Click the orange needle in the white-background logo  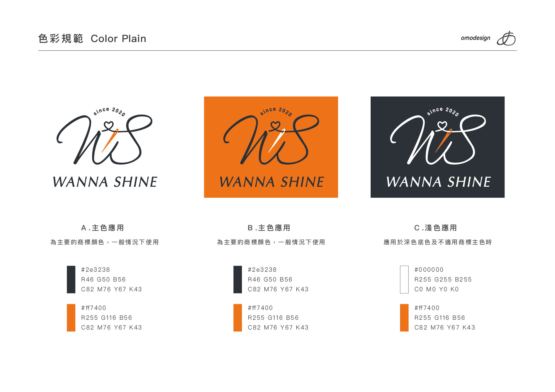110,140
